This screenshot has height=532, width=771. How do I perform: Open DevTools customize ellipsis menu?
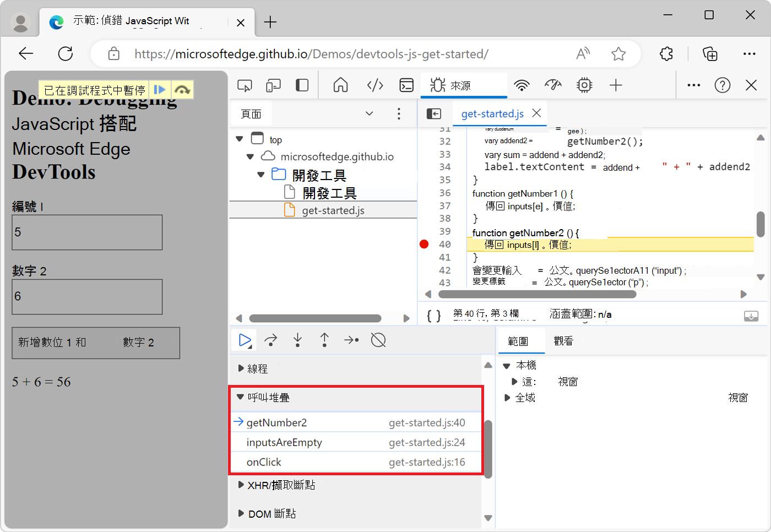tap(694, 85)
